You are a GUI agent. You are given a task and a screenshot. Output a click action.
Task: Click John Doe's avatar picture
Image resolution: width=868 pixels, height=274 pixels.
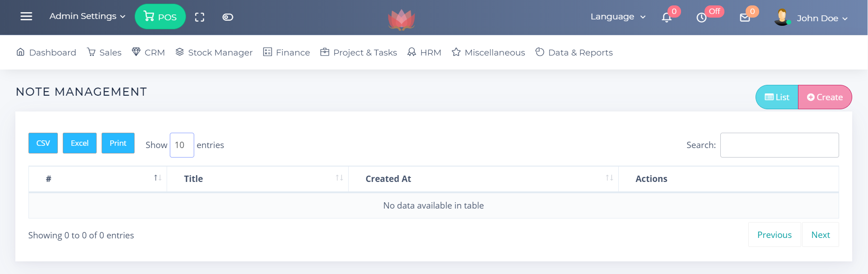782,17
